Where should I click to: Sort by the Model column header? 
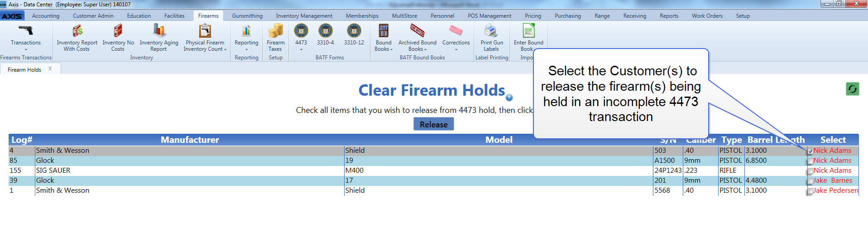pos(499,140)
